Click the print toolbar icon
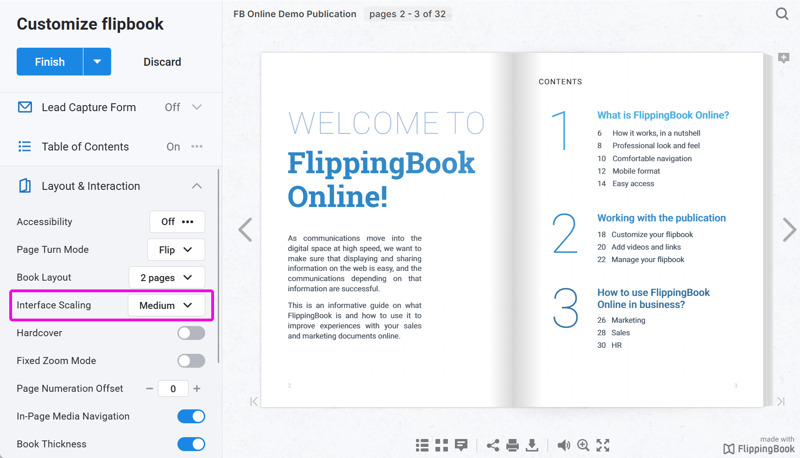 [x=512, y=445]
